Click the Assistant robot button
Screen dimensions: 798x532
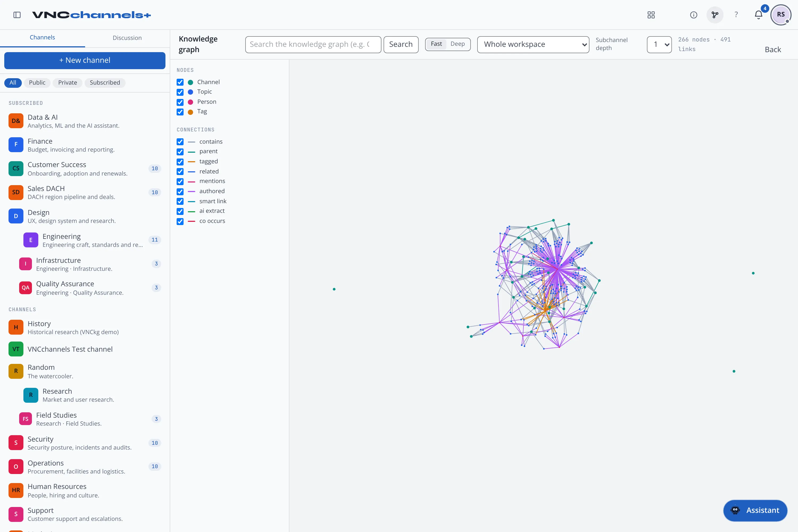(x=755, y=510)
